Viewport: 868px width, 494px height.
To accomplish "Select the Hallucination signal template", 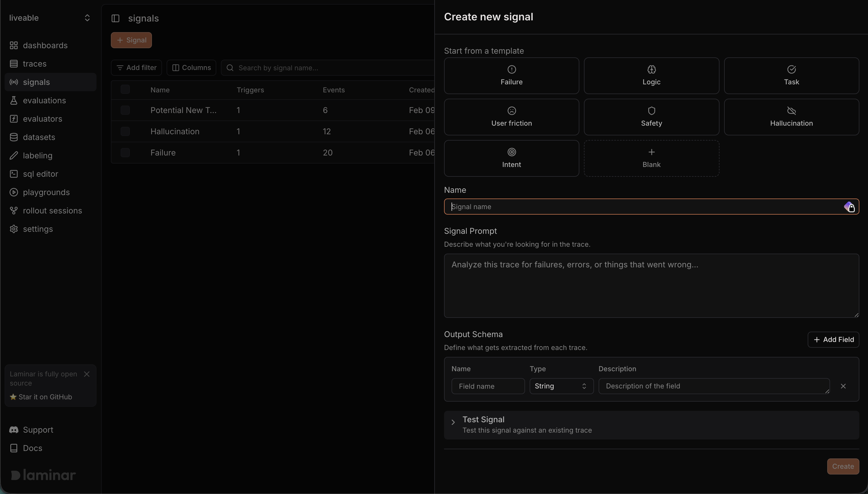I will [791, 117].
